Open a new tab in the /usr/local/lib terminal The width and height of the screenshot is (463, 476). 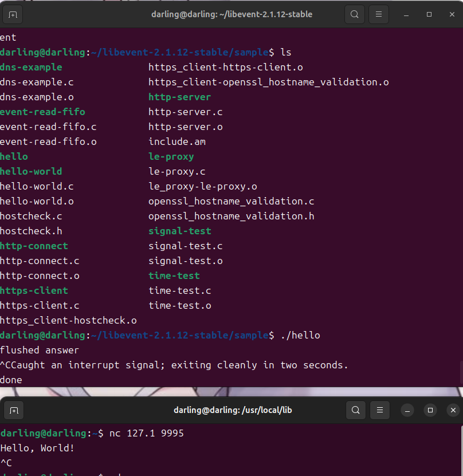14,410
